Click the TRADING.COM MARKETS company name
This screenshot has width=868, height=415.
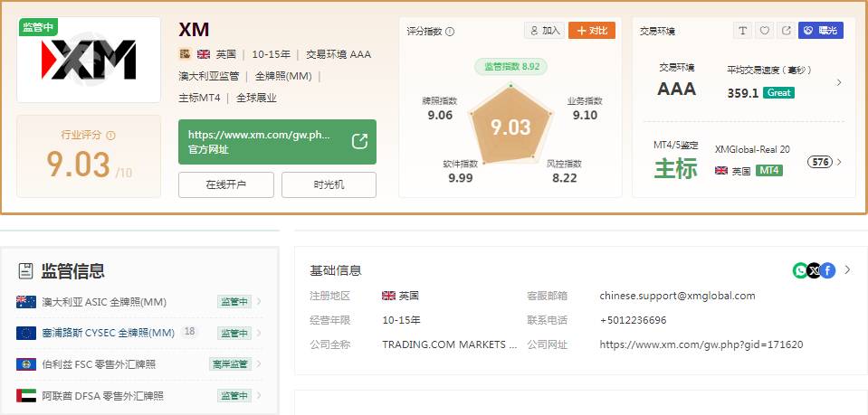450,344
